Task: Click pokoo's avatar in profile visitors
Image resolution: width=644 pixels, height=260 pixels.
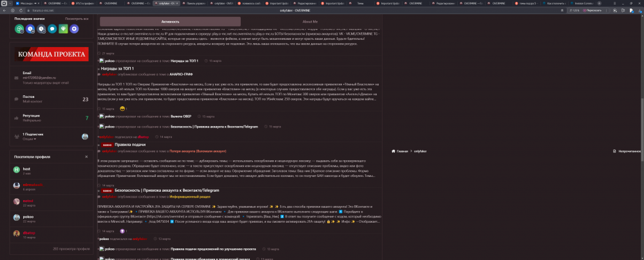Action: [x=17, y=218]
